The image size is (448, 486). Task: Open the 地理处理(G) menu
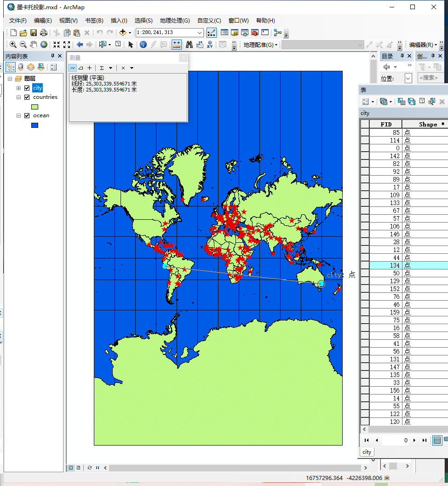point(174,21)
